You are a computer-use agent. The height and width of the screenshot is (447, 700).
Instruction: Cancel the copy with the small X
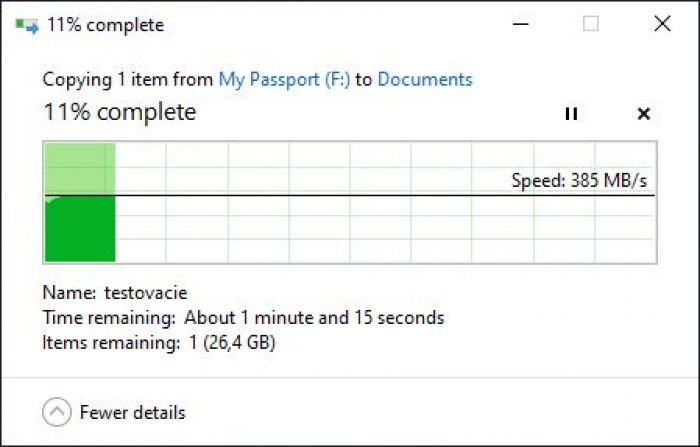tap(643, 113)
